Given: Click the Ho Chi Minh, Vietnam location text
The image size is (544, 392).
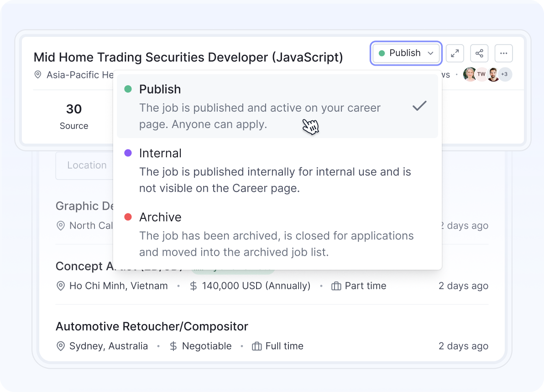Looking at the screenshot, I should point(119,286).
